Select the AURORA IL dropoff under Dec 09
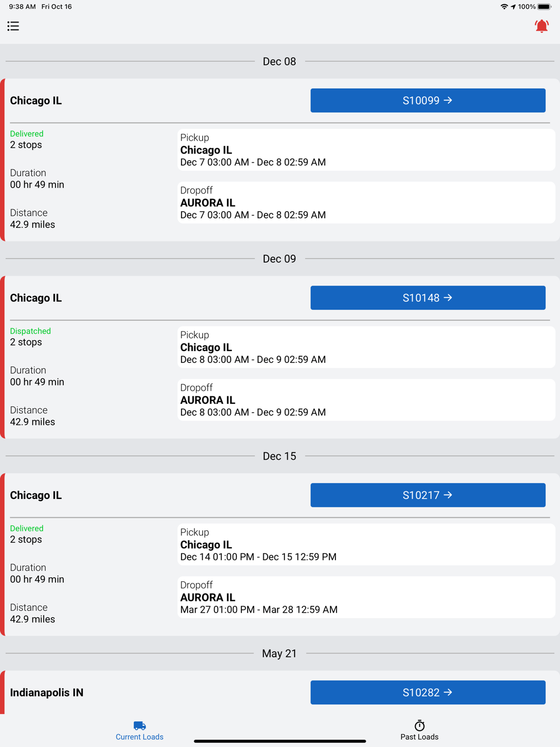Viewport: 560px width, 747px height. 366,400
